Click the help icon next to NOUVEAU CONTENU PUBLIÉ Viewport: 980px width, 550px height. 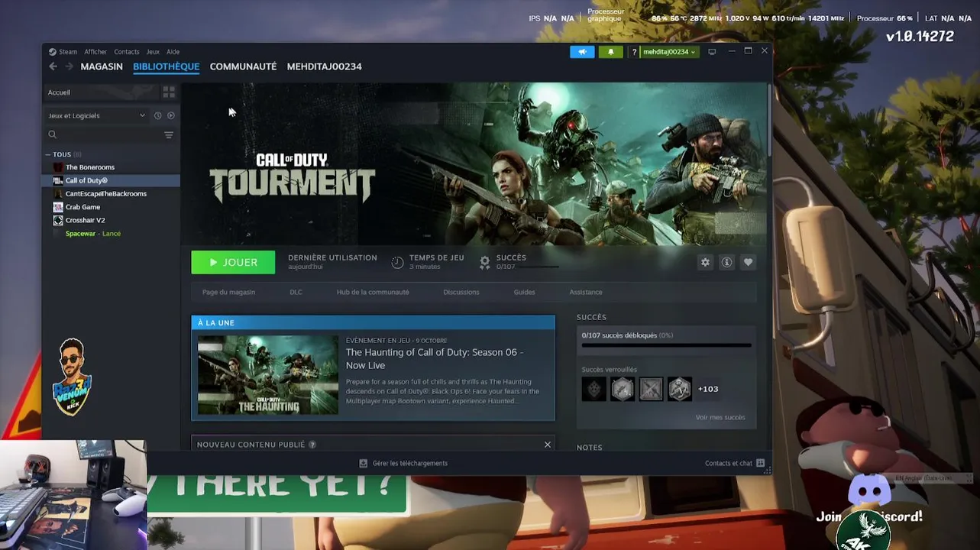tap(312, 445)
